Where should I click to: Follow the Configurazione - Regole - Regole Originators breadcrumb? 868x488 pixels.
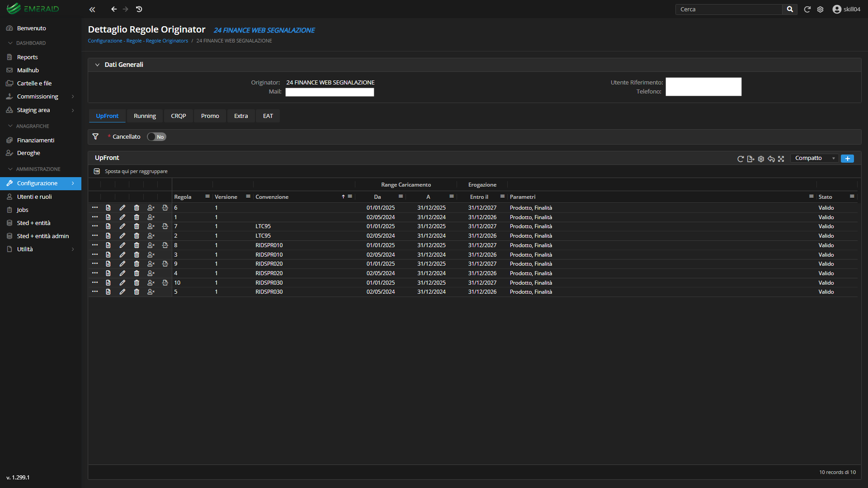pos(138,41)
